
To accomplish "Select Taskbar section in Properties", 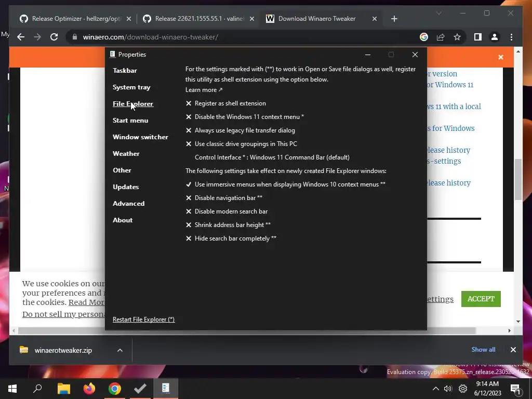I will pyautogui.click(x=125, y=71).
